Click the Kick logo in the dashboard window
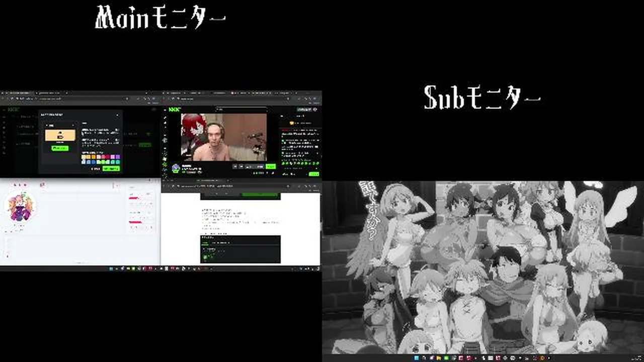Image resolution: width=644 pixels, height=362 pixels. 14,109
